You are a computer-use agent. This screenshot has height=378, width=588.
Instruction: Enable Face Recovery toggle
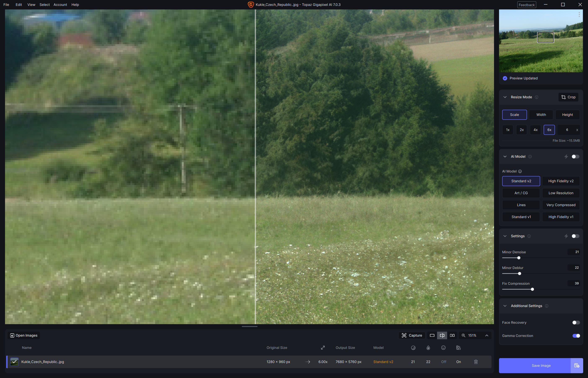(x=576, y=322)
